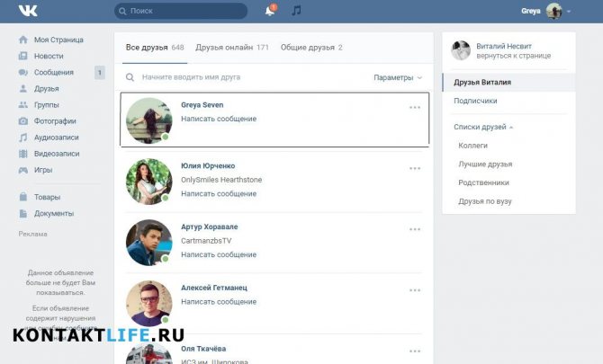Open Моя Страница in left sidebar

[58, 40]
